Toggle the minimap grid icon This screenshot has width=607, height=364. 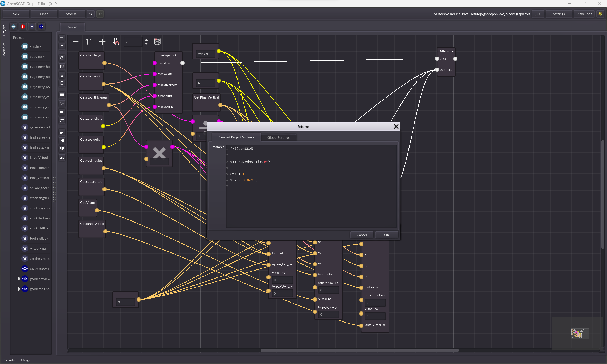157,42
